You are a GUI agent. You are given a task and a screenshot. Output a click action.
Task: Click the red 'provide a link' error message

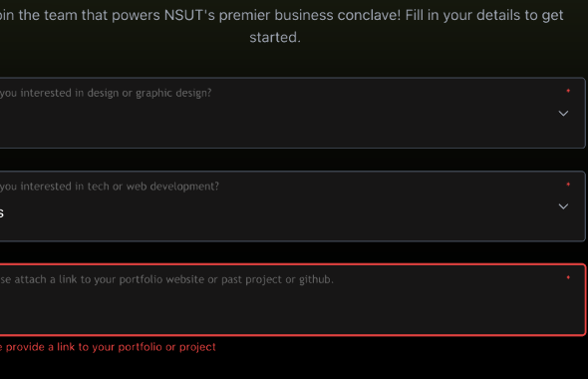point(108,347)
